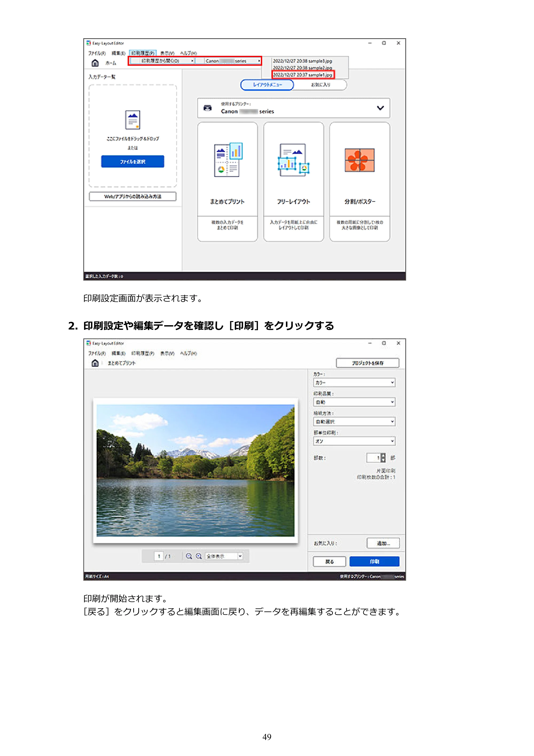This screenshot has width=534, height=756.
Task: Open ファイル(F) menu in print settings window
Action: coord(97,353)
